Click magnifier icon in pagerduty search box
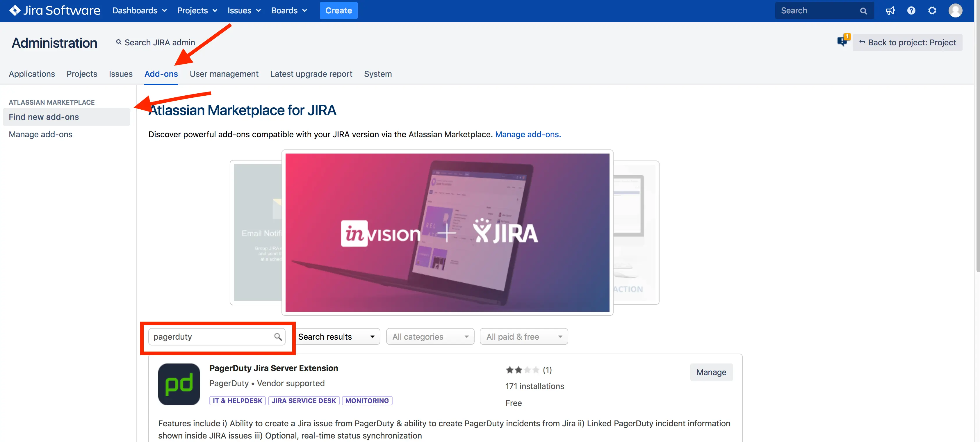The width and height of the screenshot is (980, 442). pyautogui.click(x=278, y=337)
